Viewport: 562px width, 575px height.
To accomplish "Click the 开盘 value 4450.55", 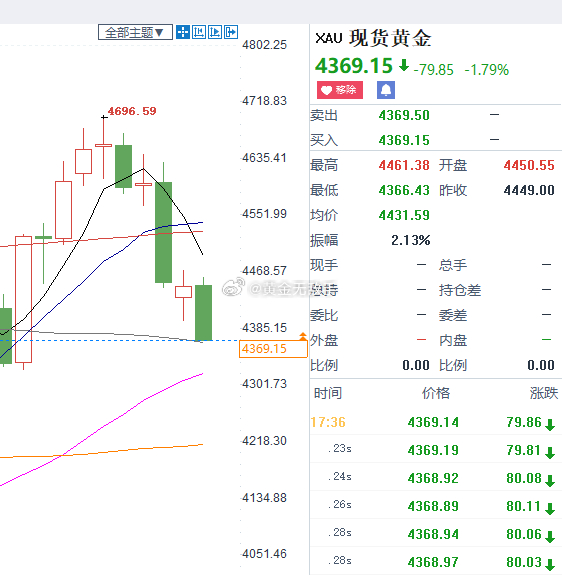I will click(x=529, y=165).
